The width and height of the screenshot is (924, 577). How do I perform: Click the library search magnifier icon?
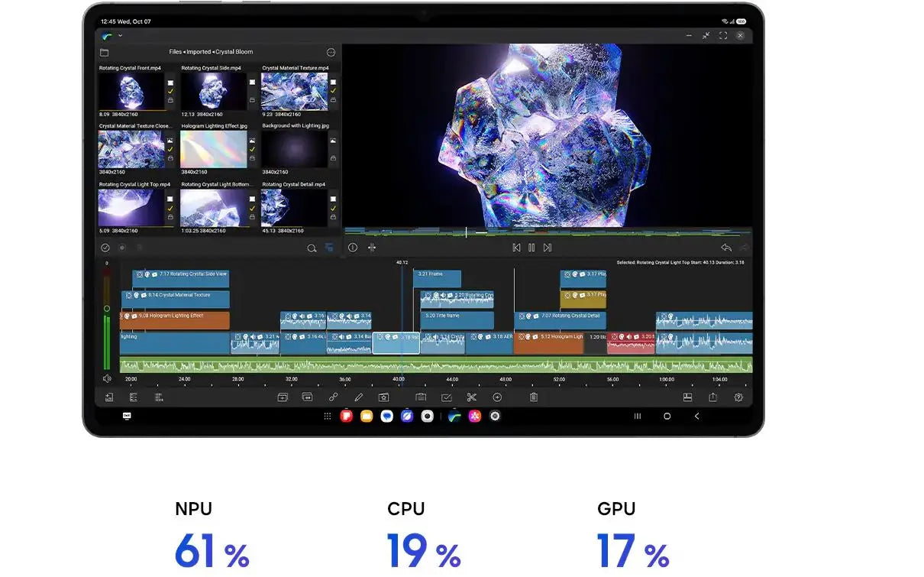tap(312, 248)
